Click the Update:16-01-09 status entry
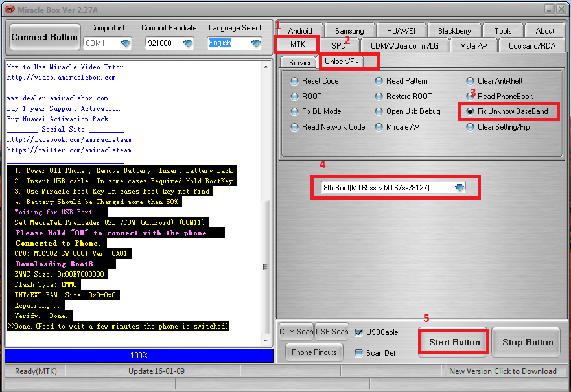The image size is (571, 392). 157,371
